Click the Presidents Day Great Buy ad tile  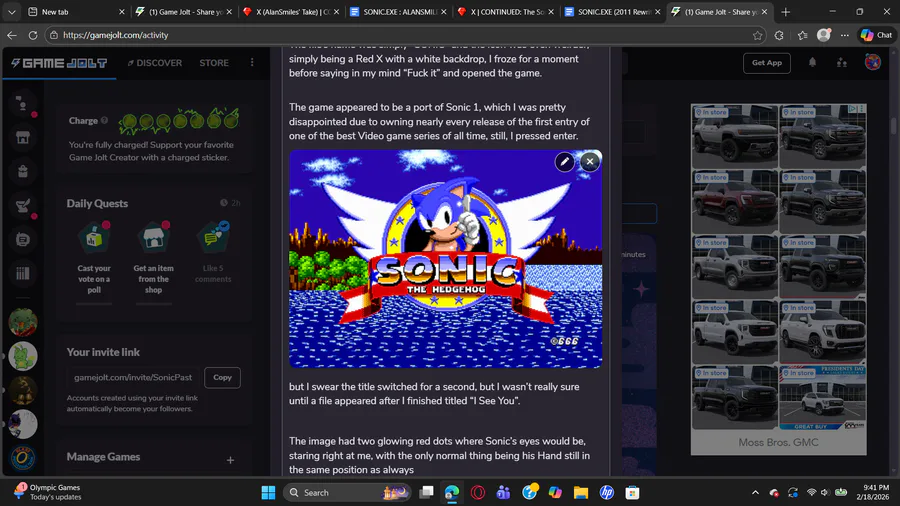tap(822, 398)
